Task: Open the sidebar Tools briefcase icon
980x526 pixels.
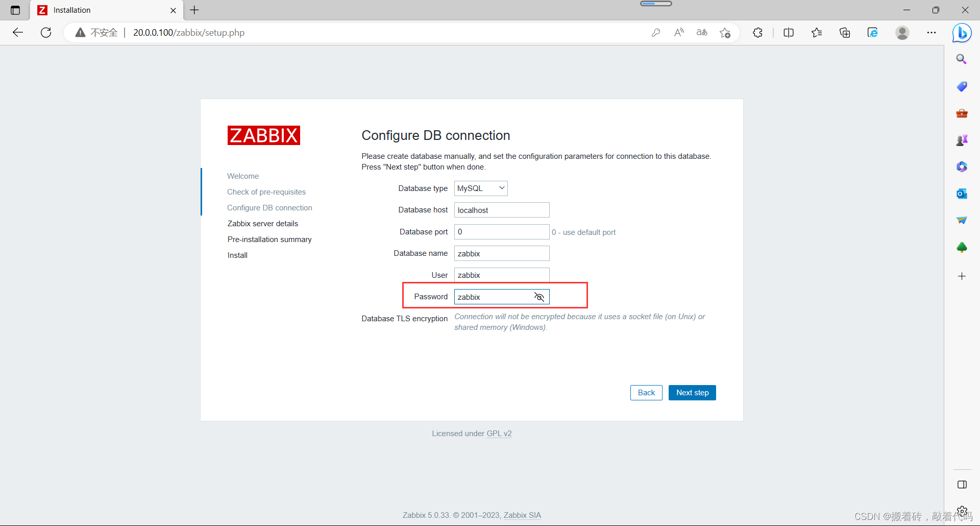Action: pyautogui.click(x=962, y=113)
